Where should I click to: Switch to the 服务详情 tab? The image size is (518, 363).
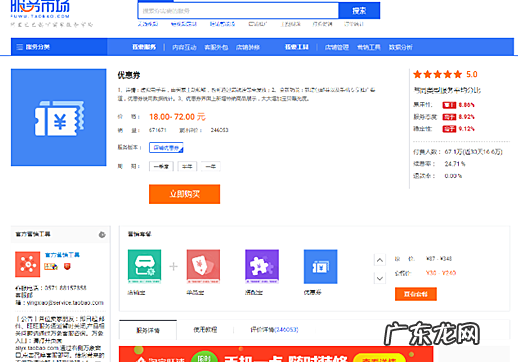coord(148,330)
